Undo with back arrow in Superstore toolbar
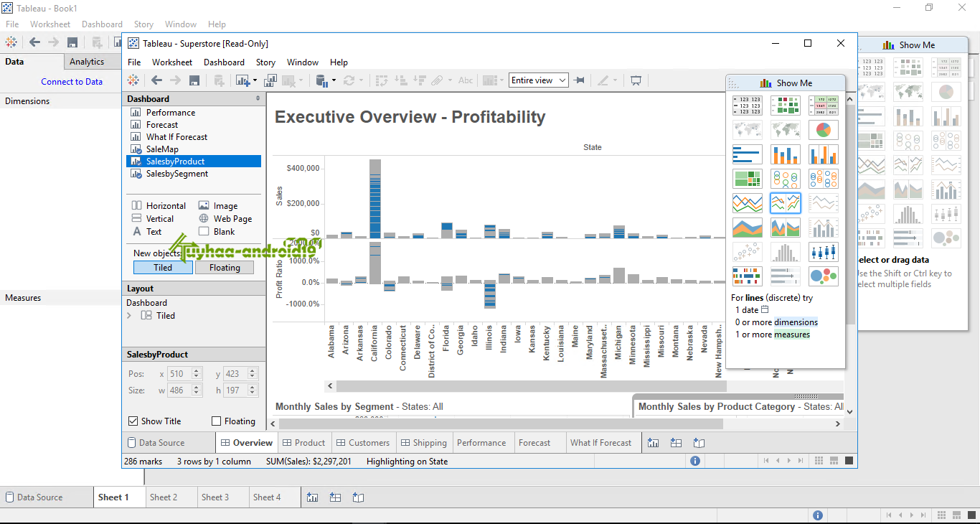 [x=156, y=80]
